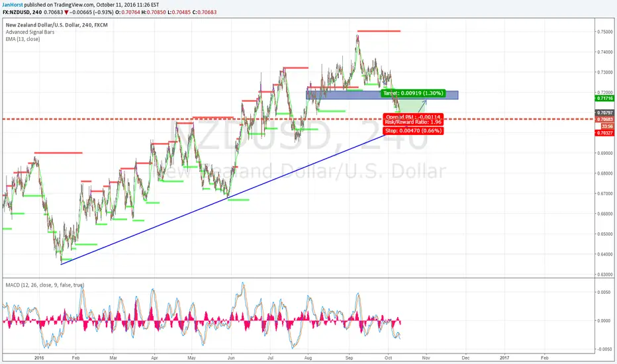Select the New Zealand Dollar/U.S. Dollar chart title

tap(57, 24)
